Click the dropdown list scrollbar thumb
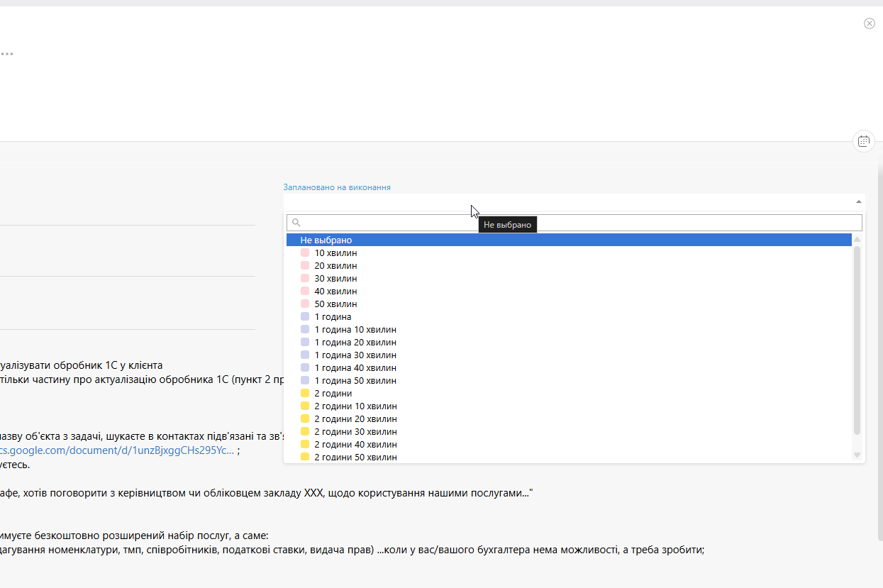The image size is (883, 588). tap(857, 340)
